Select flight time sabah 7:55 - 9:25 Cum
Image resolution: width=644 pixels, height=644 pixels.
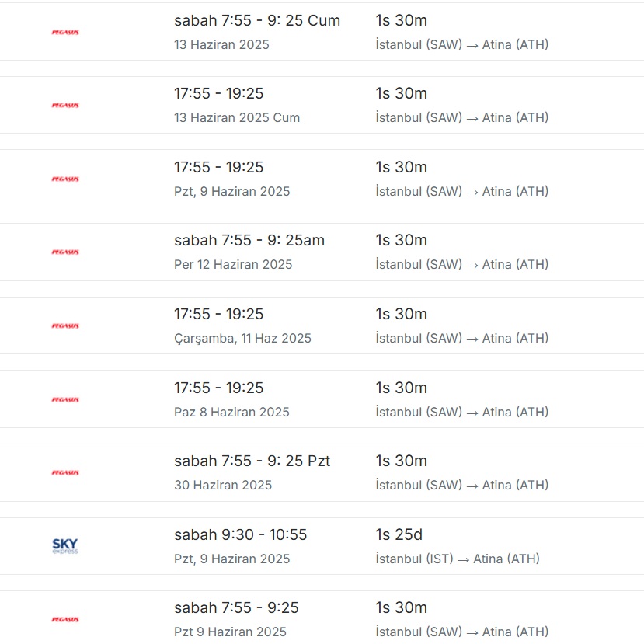(x=257, y=20)
